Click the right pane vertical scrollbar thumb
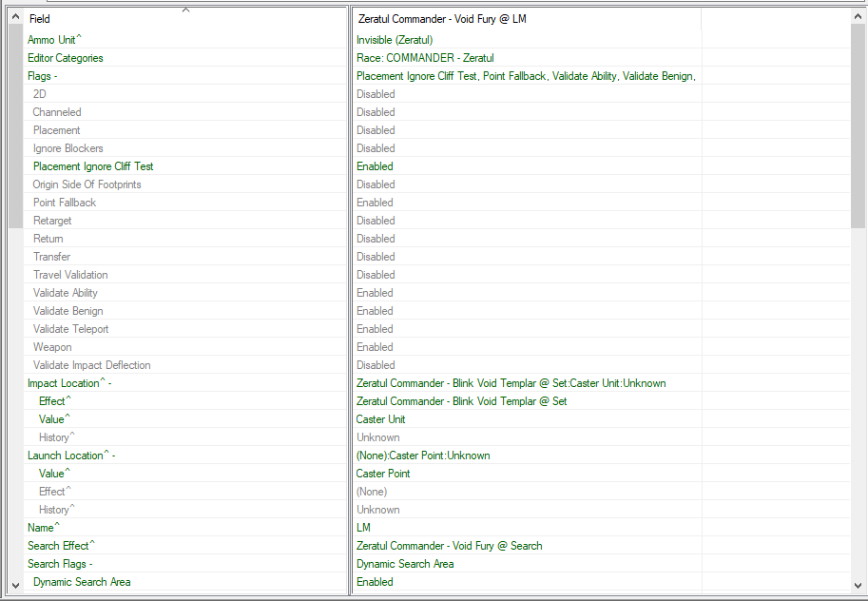This screenshot has height=601, width=868. pos(858,126)
